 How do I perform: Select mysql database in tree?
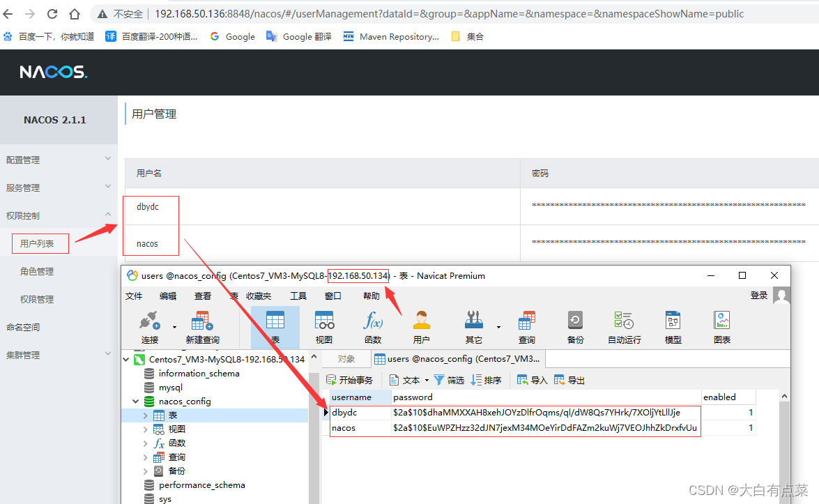point(170,388)
